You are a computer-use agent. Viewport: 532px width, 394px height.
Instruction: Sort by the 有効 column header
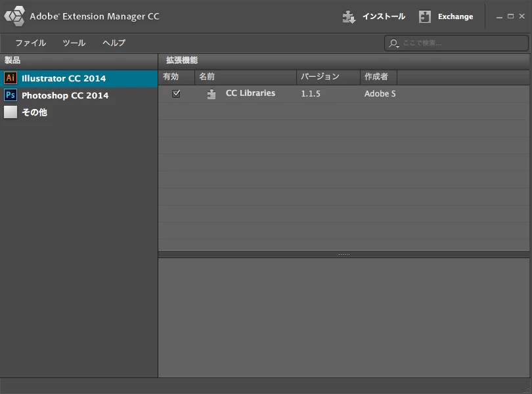click(177, 77)
